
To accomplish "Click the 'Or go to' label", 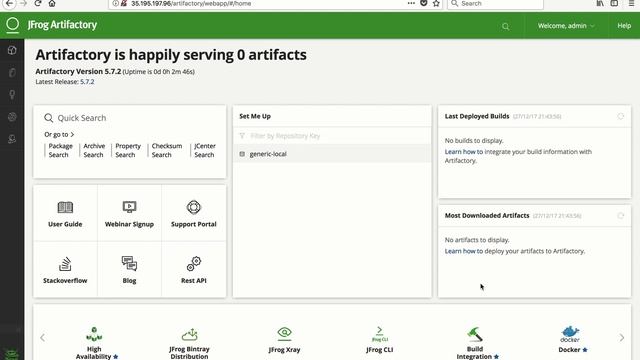I will tap(59, 134).
